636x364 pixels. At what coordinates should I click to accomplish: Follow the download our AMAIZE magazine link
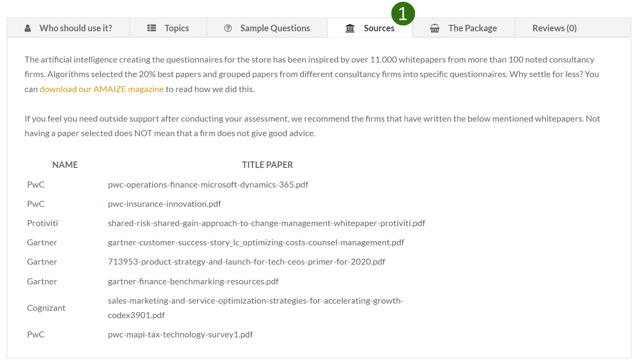[x=101, y=89]
